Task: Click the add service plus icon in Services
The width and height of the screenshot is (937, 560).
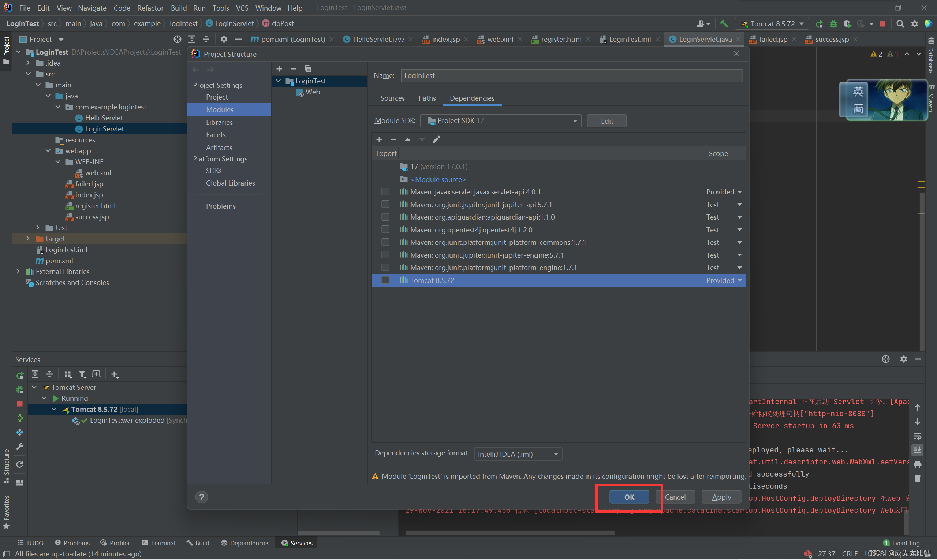Action: [115, 374]
